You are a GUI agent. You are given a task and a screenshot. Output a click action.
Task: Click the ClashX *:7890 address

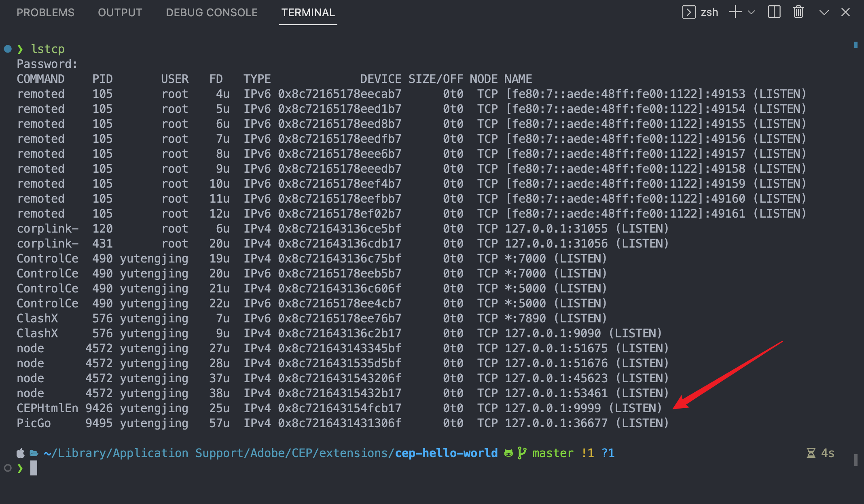click(x=525, y=318)
